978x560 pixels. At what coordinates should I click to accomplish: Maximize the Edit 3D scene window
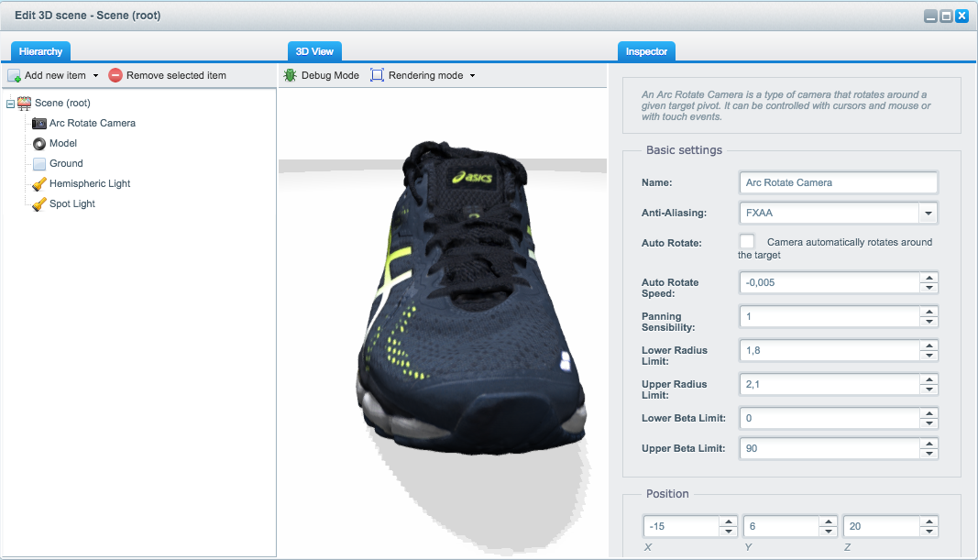946,16
